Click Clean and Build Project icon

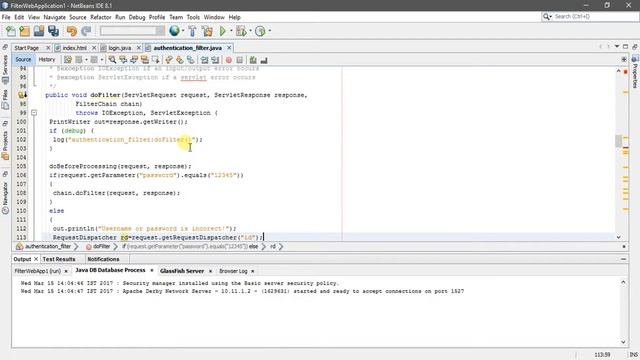(x=207, y=31)
